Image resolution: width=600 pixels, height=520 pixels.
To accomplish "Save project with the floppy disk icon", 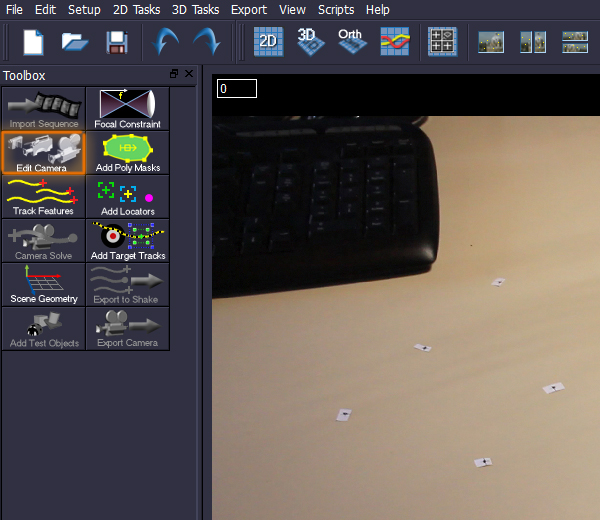I will pyautogui.click(x=117, y=42).
